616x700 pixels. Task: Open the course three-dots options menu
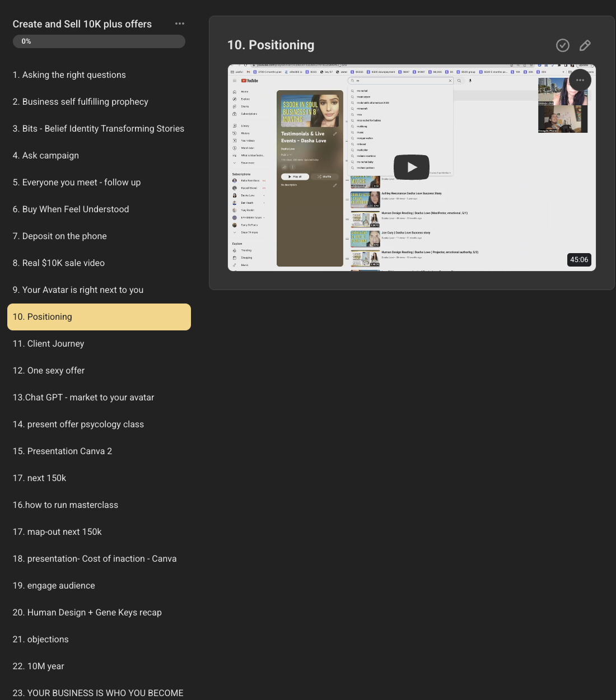click(180, 24)
